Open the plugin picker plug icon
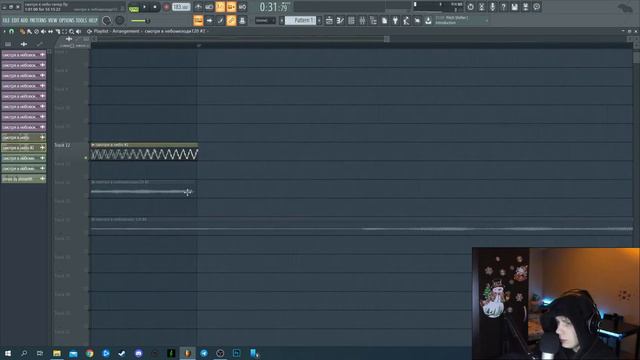Viewport: 640px width, 360px height. [x=395, y=20]
